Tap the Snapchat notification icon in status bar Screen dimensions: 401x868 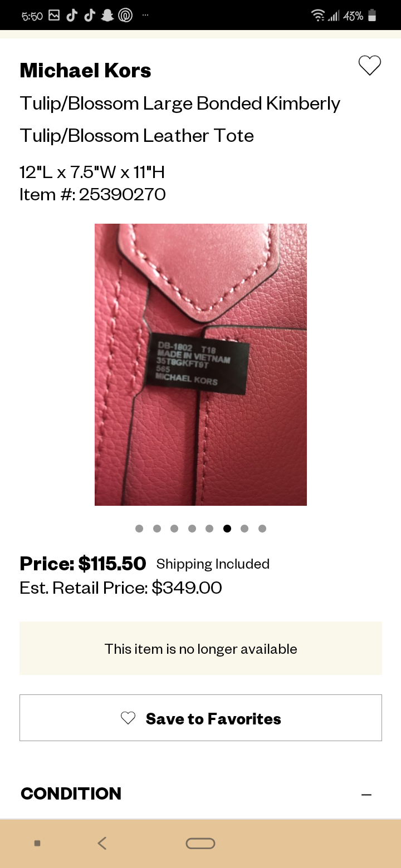pos(107,16)
